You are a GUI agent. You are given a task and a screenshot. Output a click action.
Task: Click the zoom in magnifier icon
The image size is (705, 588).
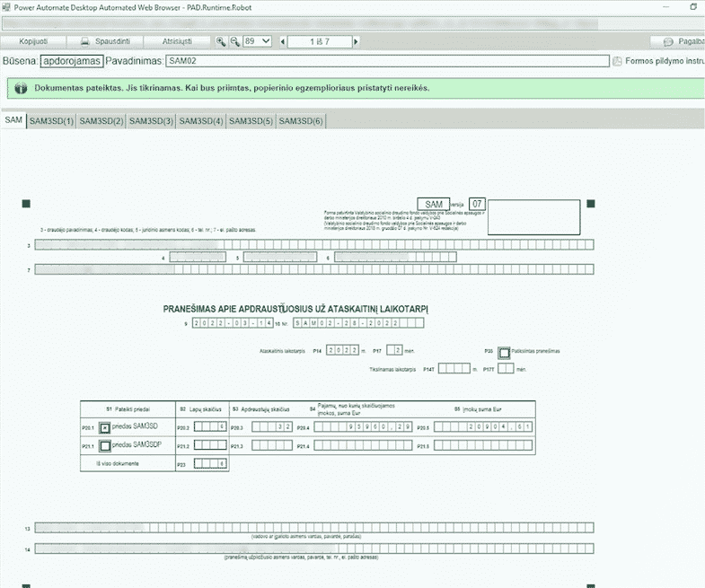(222, 42)
